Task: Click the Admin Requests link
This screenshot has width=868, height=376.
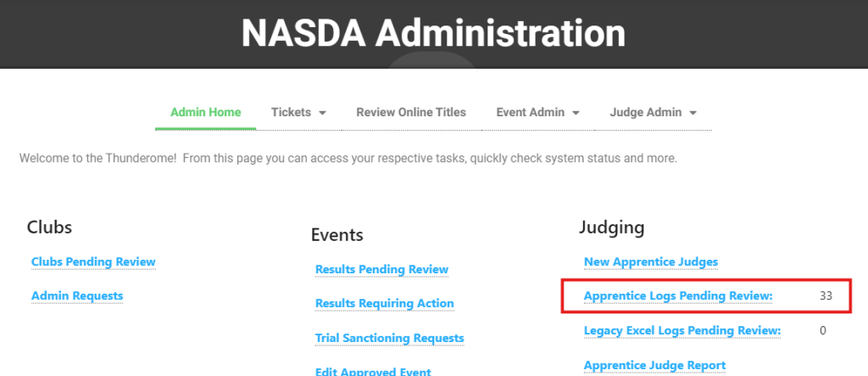Action: click(77, 295)
